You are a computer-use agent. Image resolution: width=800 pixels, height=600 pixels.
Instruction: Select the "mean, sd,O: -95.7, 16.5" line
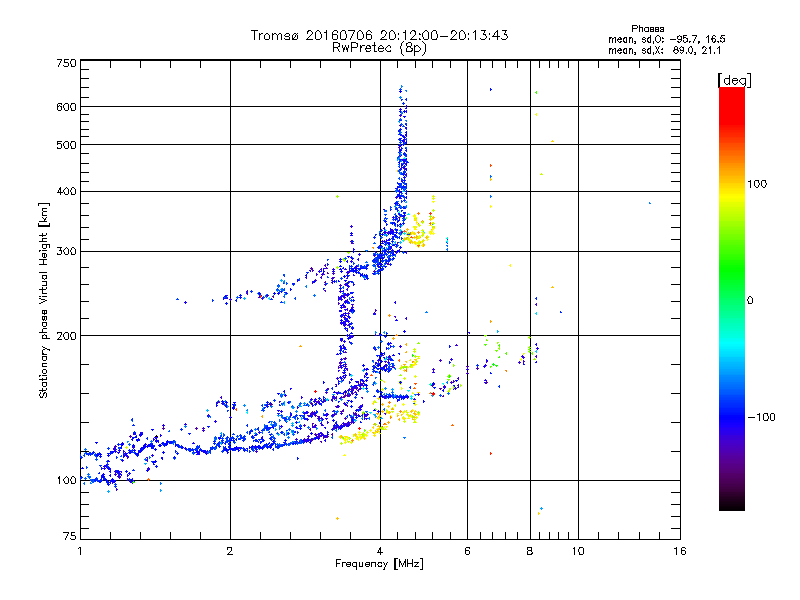(666, 39)
